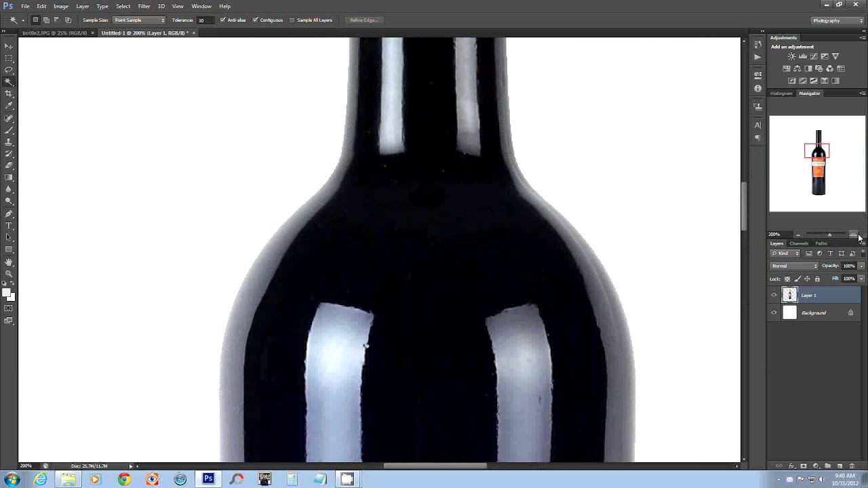Select the Eyedropper tool
Viewport: 868px width, 488px height.
pos(9,106)
